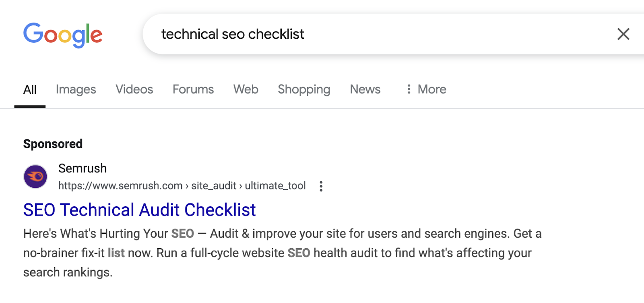The image size is (644, 303).
Task: Click the Semrush site name
Action: (x=83, y=168)
